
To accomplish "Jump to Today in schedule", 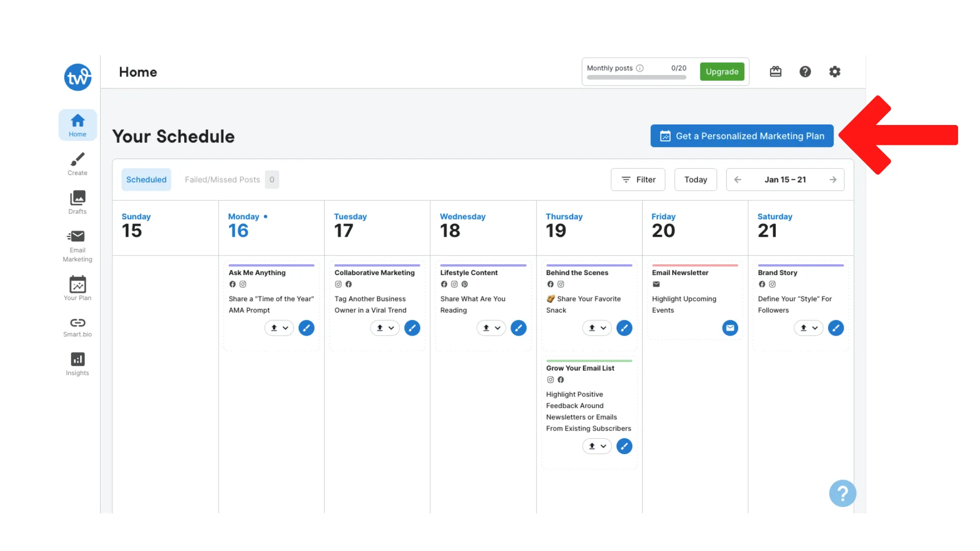I will [x=695, y=180].
